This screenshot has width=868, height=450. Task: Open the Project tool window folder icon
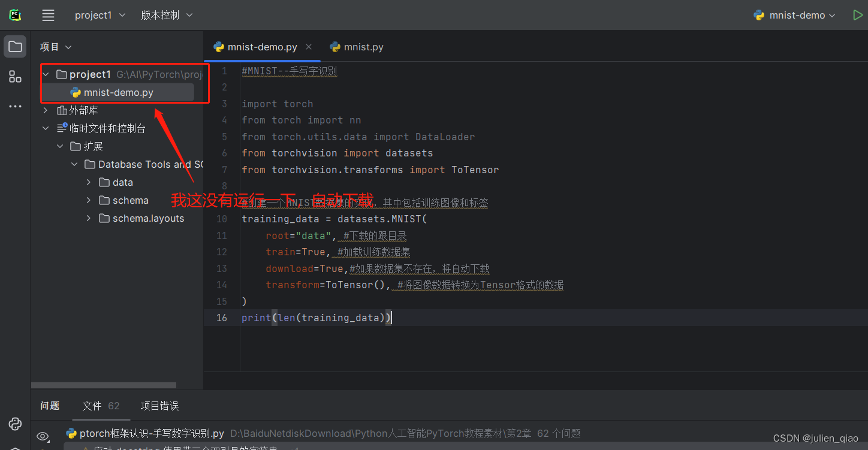point(15,47)
